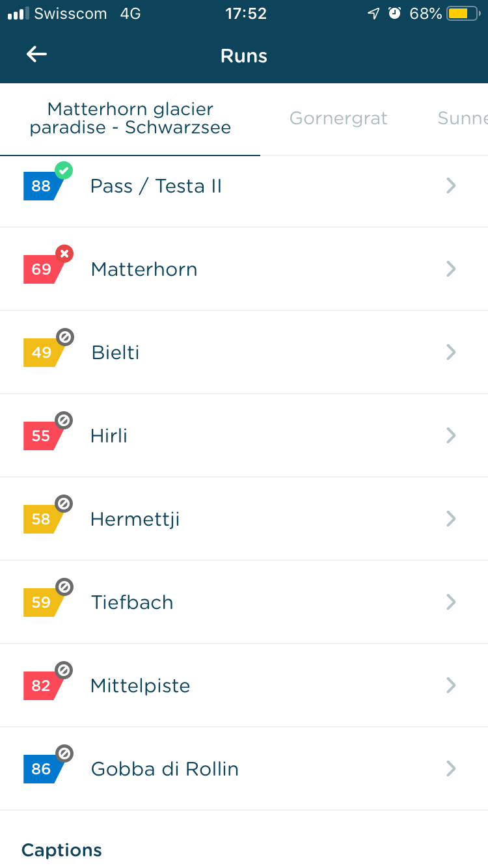The image size is (488, 868).
Task: Expand Pass / Testa II chevron
Action: [x=451, y=186]
